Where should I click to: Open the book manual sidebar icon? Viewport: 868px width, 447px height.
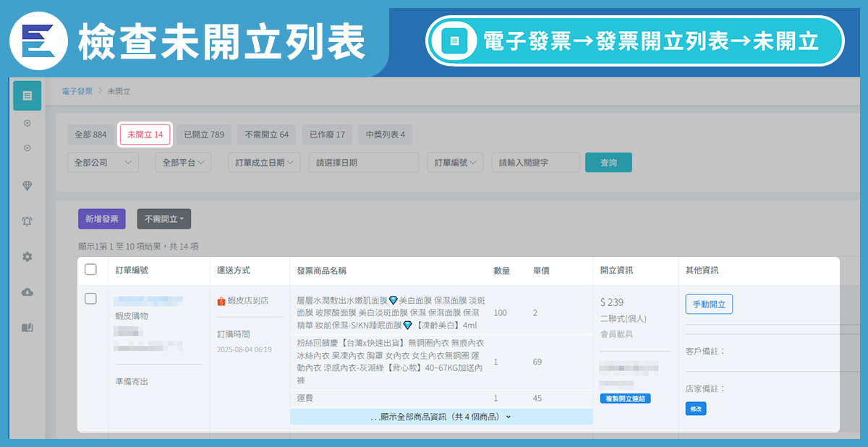point(27,328)
